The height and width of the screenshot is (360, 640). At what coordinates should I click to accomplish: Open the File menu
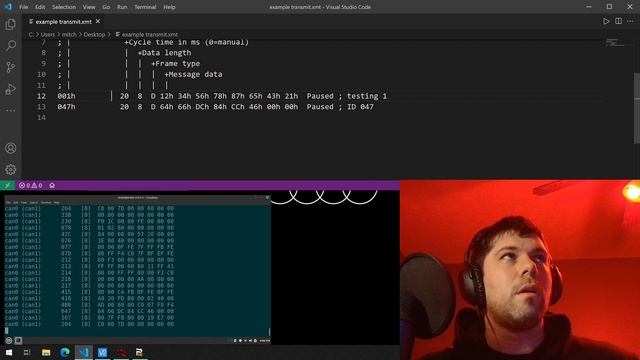[x=24, y=7]
